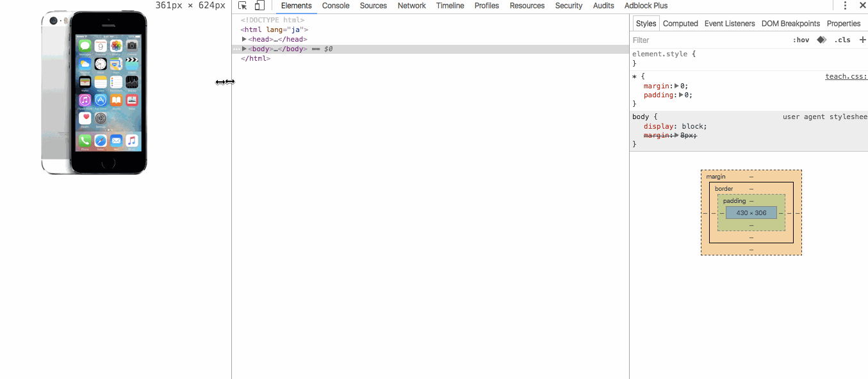Close the DevTools panel
This screenshot has height=379, width=868.
coord(862,6)
